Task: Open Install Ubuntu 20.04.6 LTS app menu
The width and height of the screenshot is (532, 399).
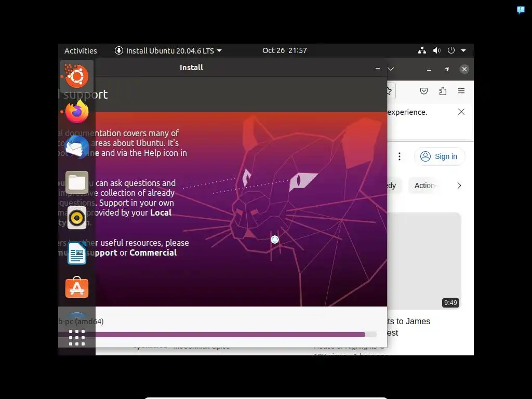Action: 168,50
